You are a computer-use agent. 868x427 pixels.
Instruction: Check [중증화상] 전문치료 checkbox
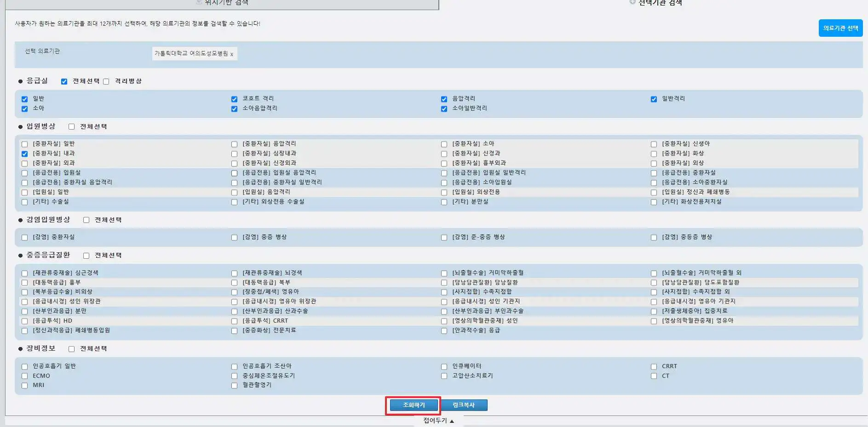234,330
